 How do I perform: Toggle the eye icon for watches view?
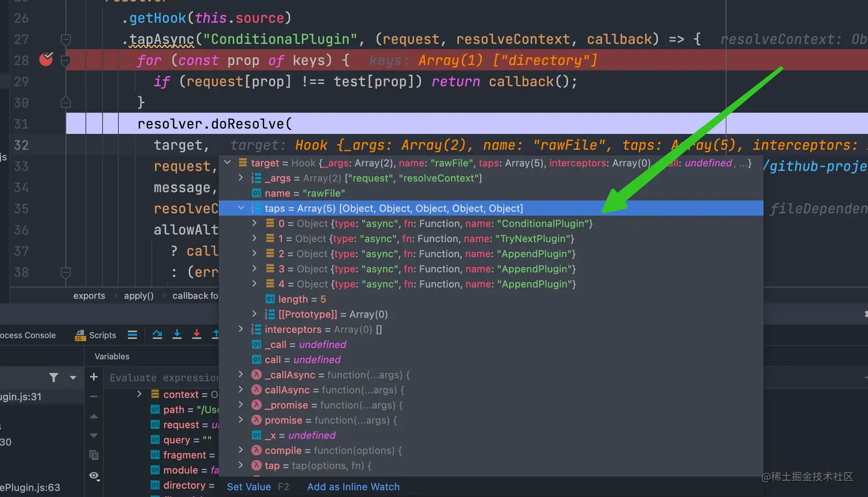(x=94, y=476)
